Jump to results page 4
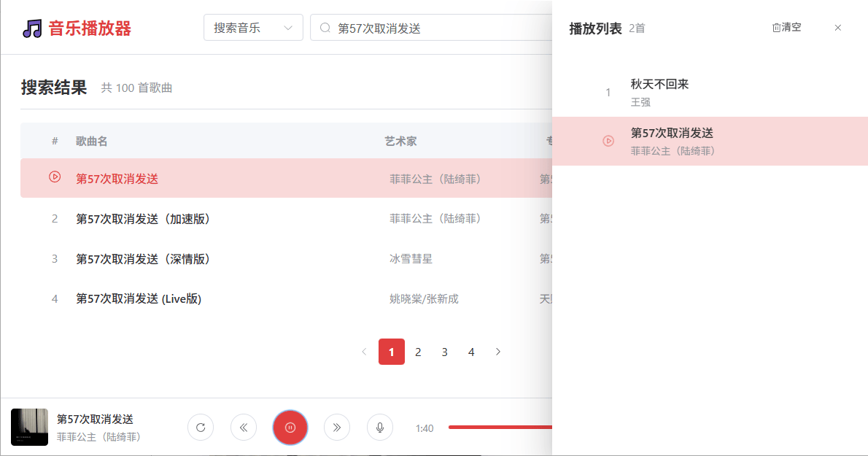 tap(471, 352)
